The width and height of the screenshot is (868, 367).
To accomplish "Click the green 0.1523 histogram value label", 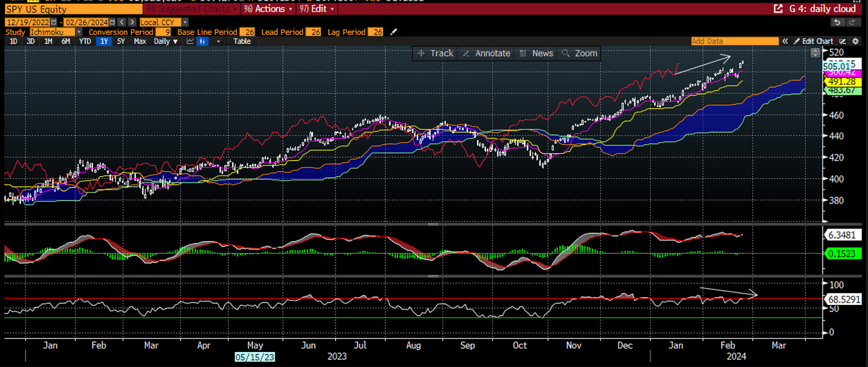I will coord(842,254).
